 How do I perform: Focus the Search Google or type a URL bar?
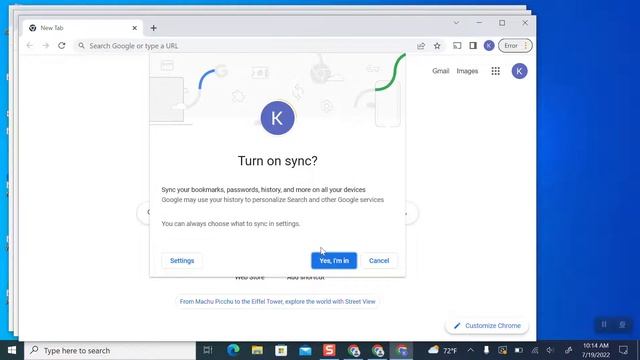245,46
